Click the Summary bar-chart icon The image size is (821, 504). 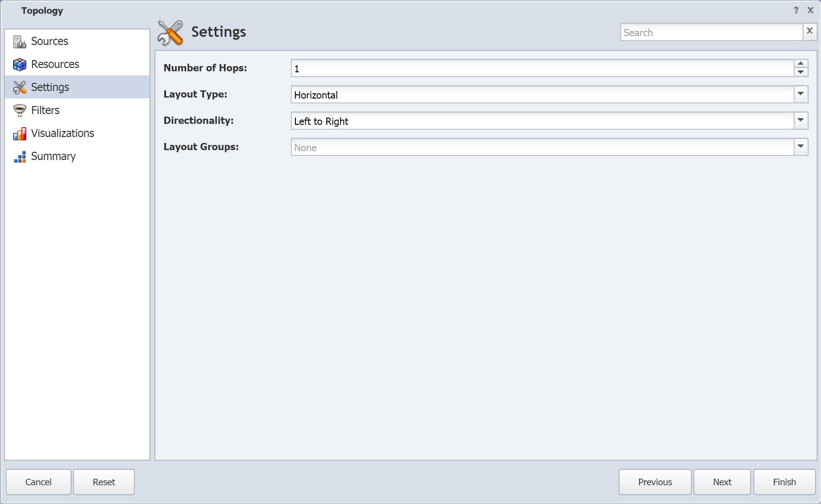tap(19, 156)
